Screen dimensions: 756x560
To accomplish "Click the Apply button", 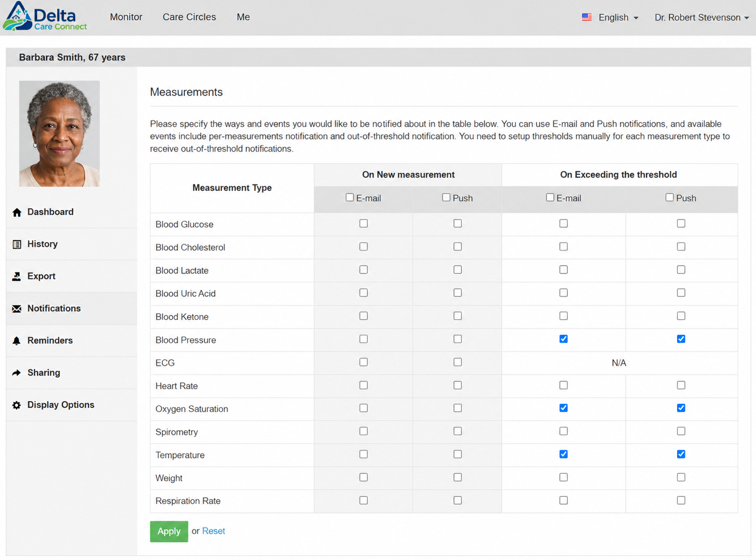I will coord(169,531).
